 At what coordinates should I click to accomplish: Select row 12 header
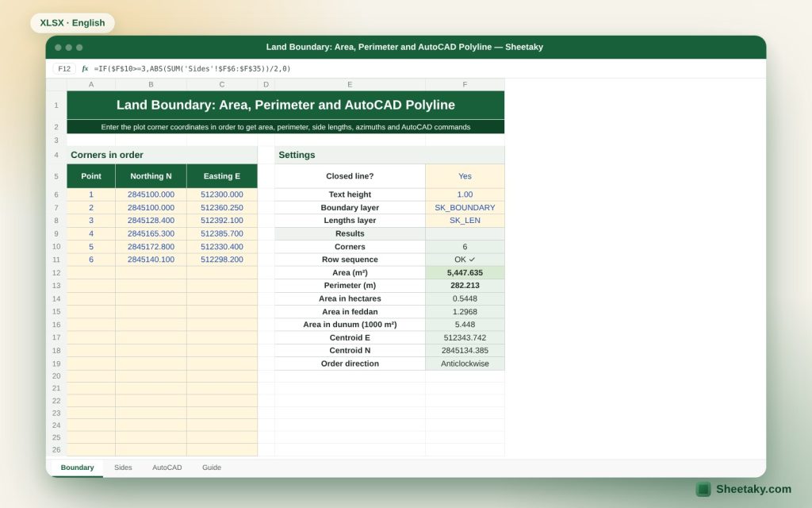pyautogui.click(x=56, y=273)
